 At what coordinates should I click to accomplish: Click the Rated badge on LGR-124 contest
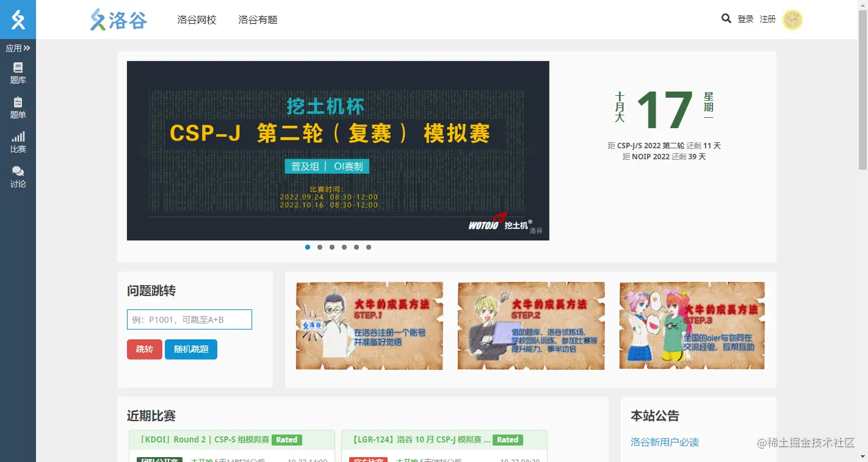tap(508, 439)
